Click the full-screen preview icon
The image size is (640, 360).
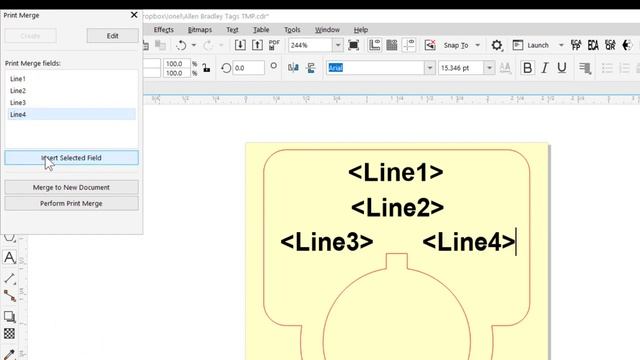point(353,45)
